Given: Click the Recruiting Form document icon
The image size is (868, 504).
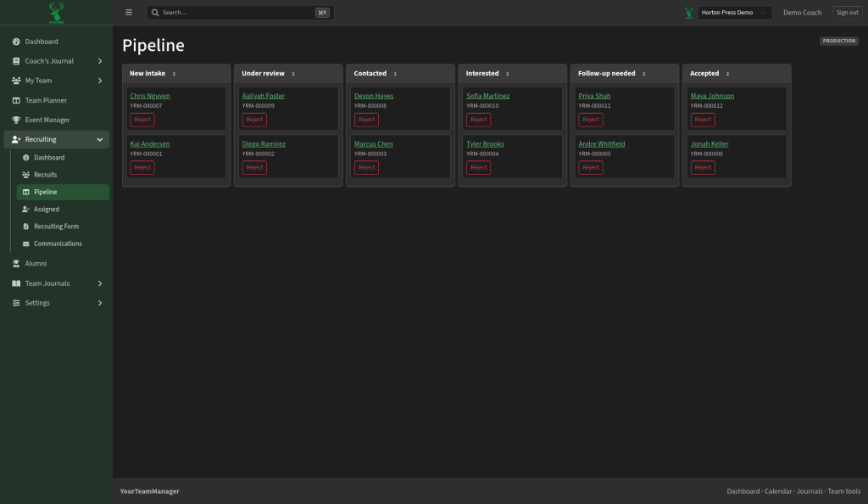Looking at the screenshot, I should click(26, 227).
